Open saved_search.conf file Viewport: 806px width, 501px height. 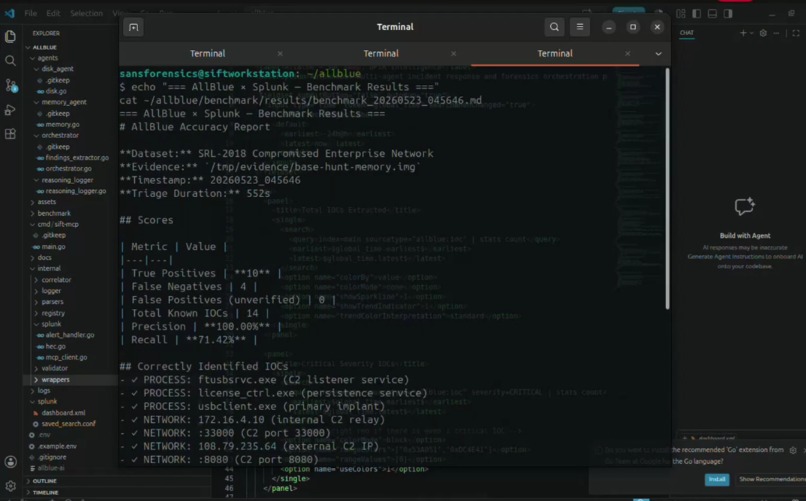(x=69, y=424)
